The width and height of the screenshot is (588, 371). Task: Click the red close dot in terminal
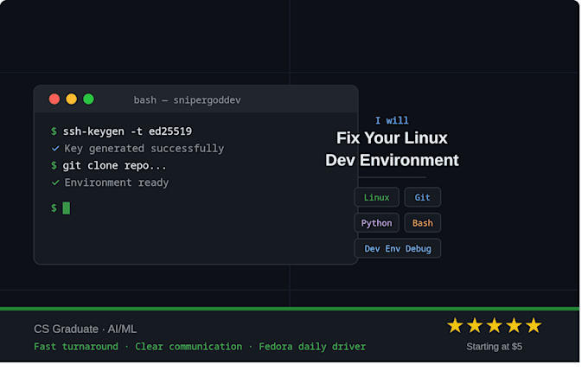click(x=54, y=99)
